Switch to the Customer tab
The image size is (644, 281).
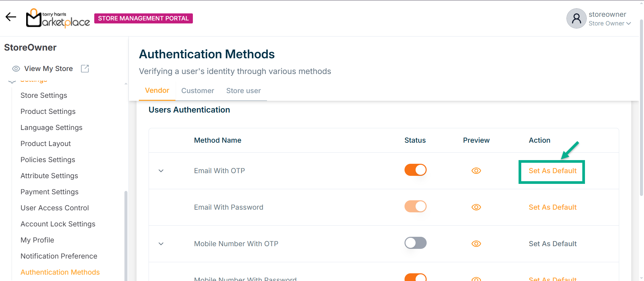(x=198, y=91)
